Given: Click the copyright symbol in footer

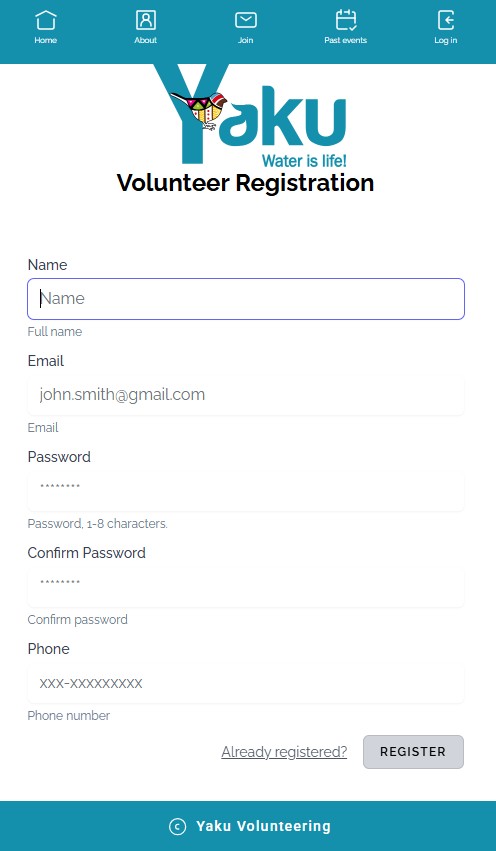Looking at the screenshot, I should (177, 827).
